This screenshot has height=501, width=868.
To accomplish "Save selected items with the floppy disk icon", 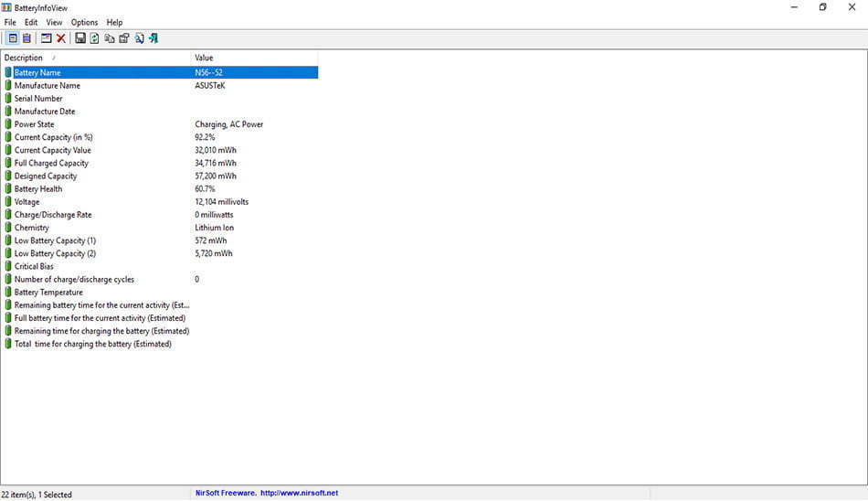I will (x=80, y=38).
